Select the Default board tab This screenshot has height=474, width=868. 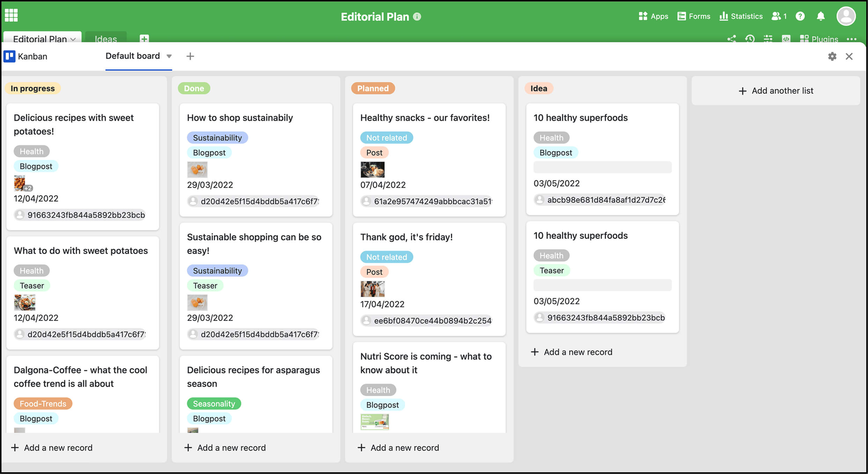pyautogui.click(x=133, y=56)
